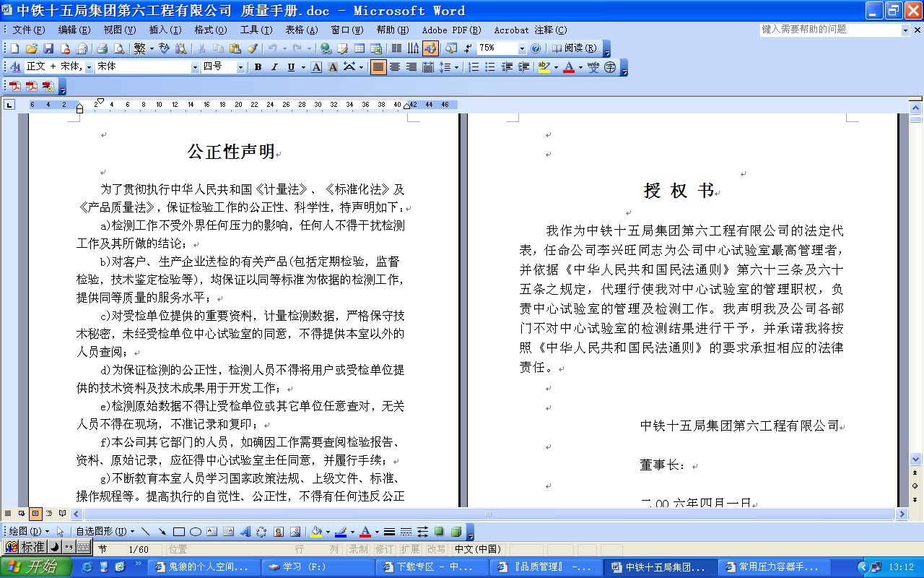Click the vertical scrollbar down arrow
The image size is (924, 578).
915,459
